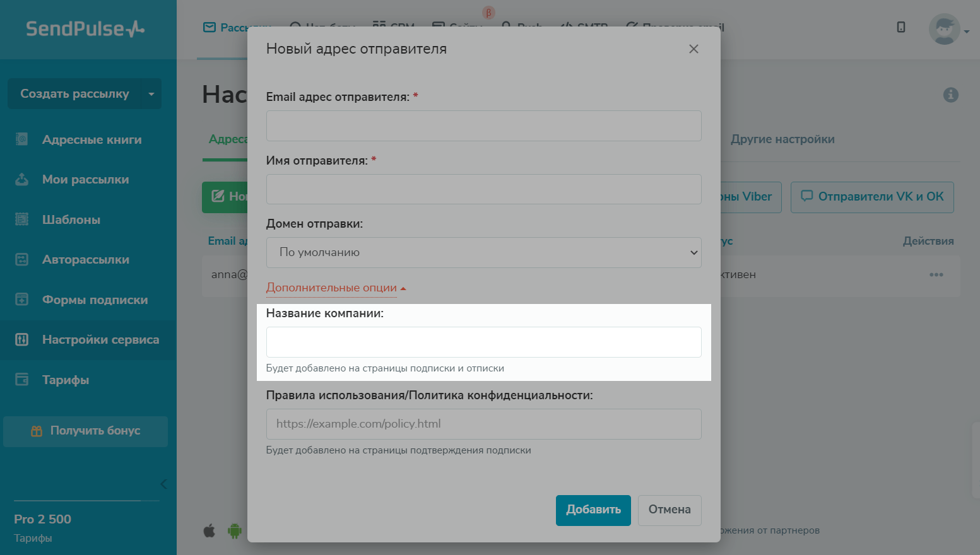Click the Service settings sliders icon

click(22, 340)
